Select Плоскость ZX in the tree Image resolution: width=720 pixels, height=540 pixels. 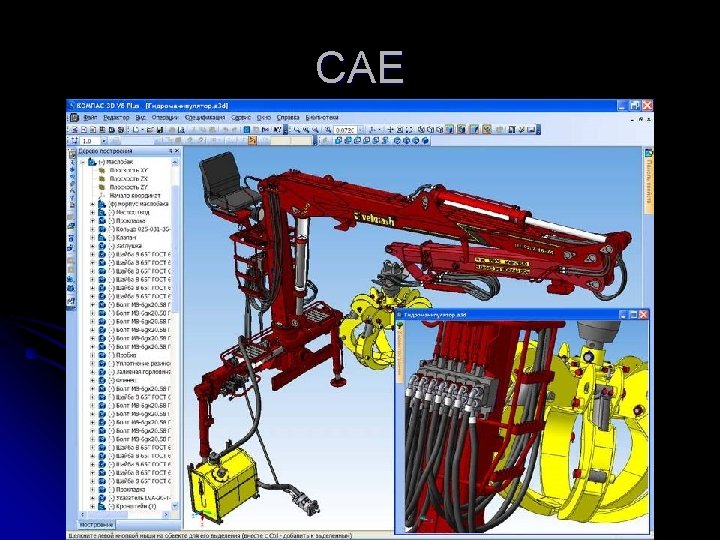coord(129,179)
